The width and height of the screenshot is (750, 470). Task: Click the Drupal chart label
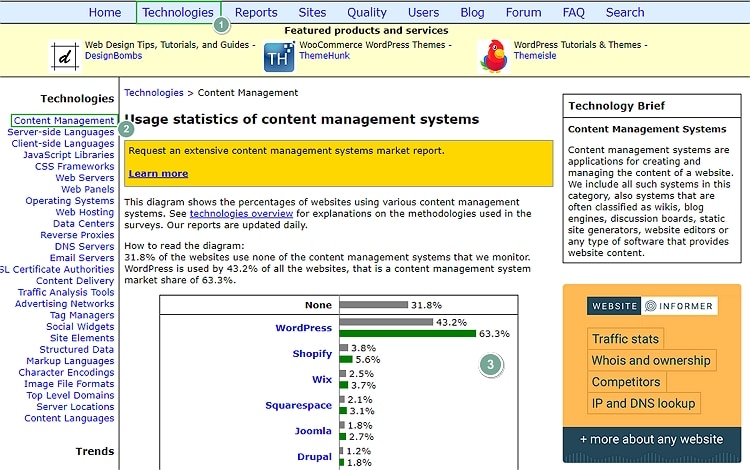pos(314,457)
